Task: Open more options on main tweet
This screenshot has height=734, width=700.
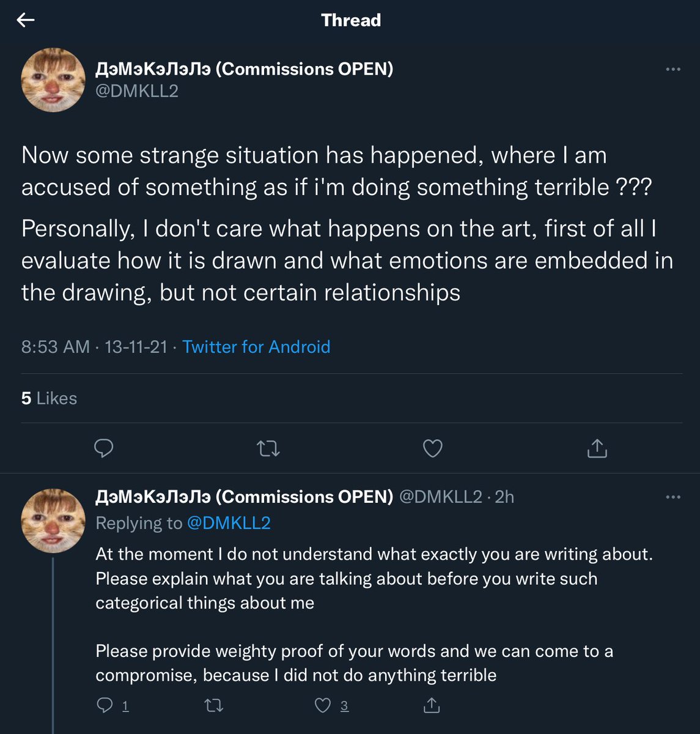Action: pos(673,69)
